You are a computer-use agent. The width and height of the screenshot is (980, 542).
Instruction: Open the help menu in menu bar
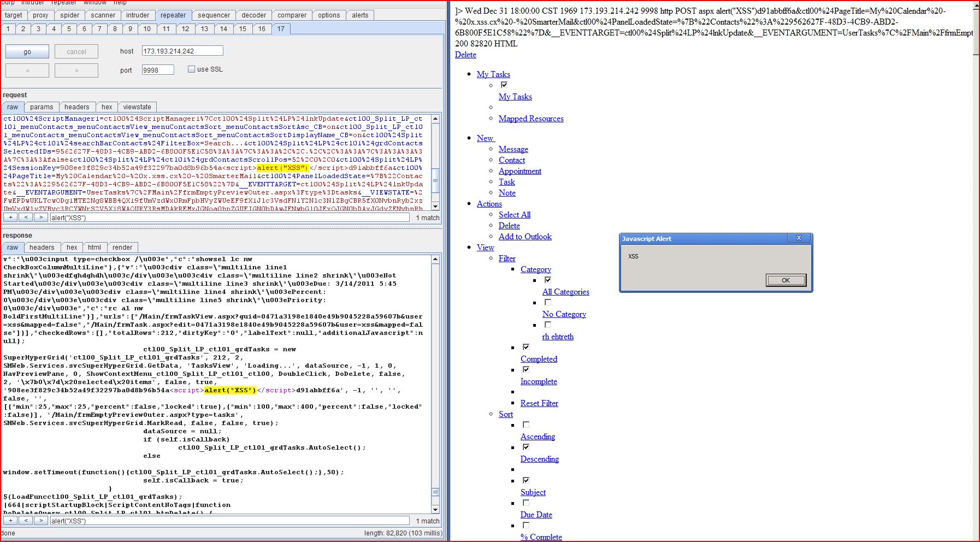pos(120,3)
